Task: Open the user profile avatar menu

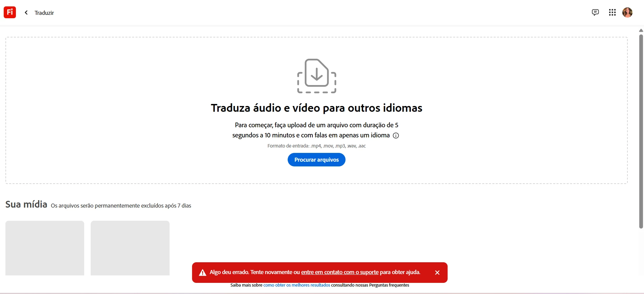Action: tap(627, 12)
